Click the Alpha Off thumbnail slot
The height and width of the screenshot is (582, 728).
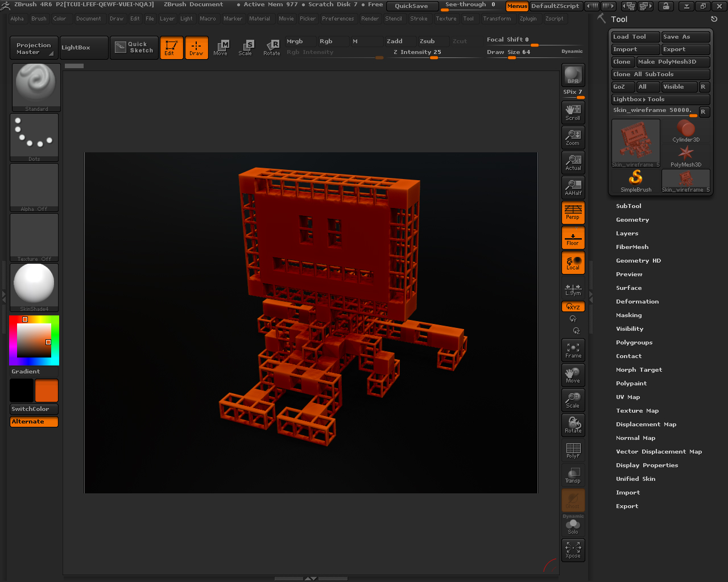click(34, 188)
